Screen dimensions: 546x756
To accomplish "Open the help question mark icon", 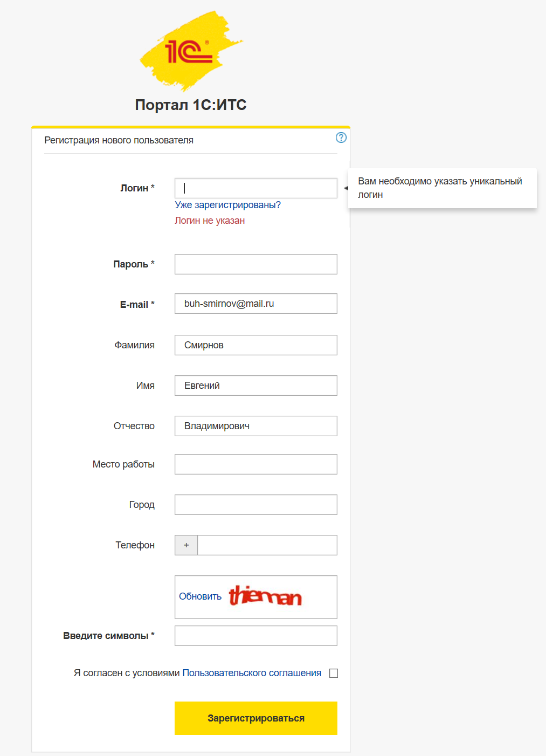I will pyautogui.click(x=341, y=138).
